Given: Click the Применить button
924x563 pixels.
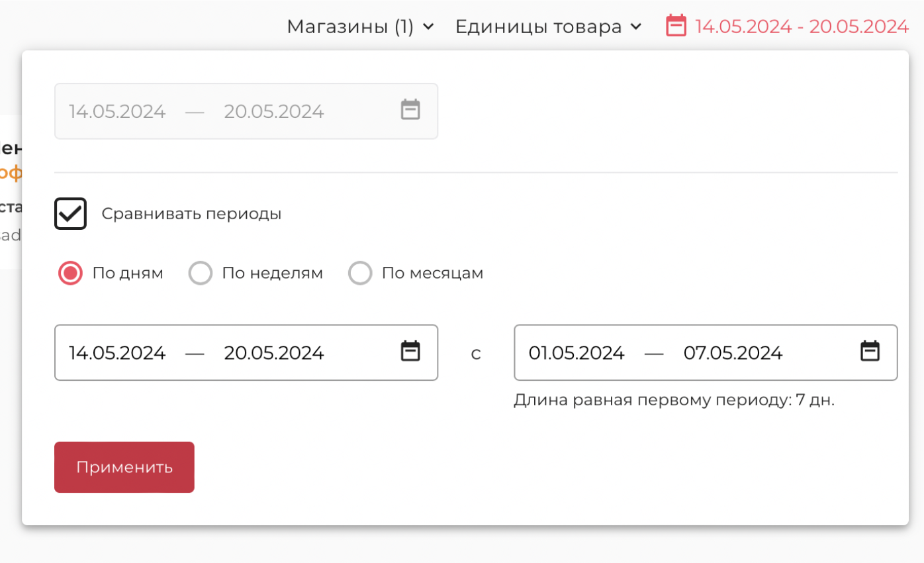Looking at the screenshot, I should click(124, 467).
